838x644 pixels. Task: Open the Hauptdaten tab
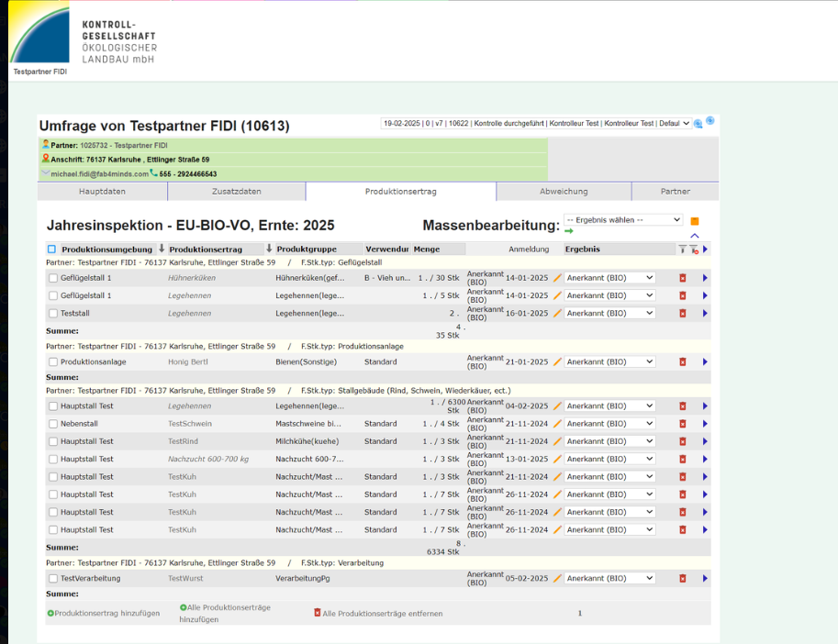tap(102, 192)
